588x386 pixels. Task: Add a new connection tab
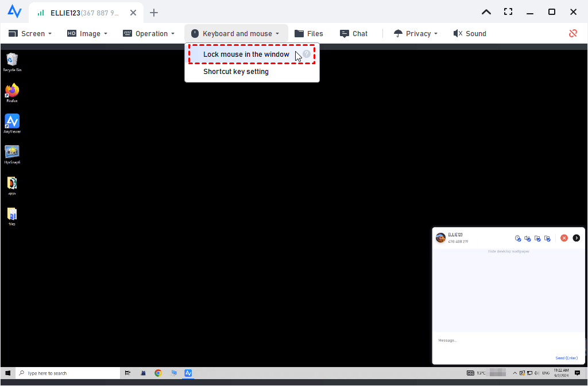click(154, 13)
